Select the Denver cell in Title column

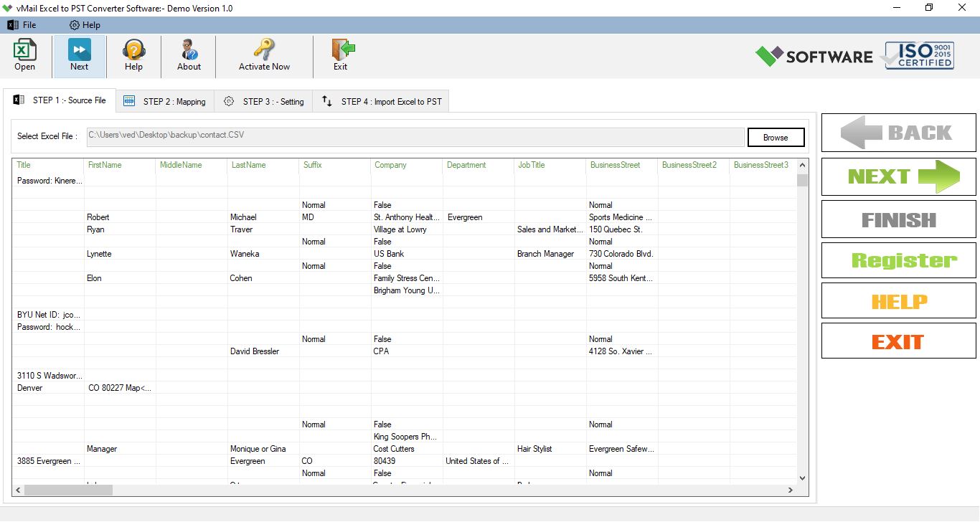(x=48, y=388)
